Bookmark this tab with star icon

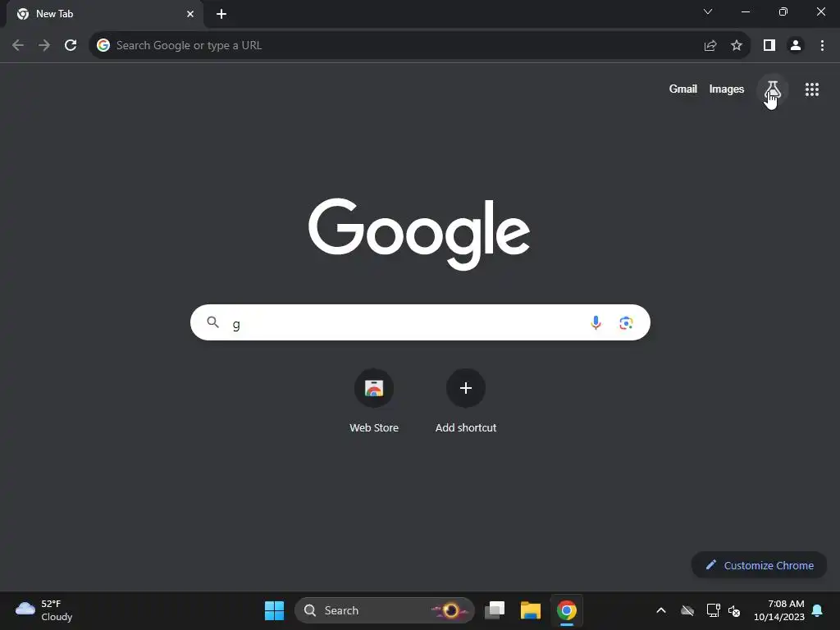point(737,46)
